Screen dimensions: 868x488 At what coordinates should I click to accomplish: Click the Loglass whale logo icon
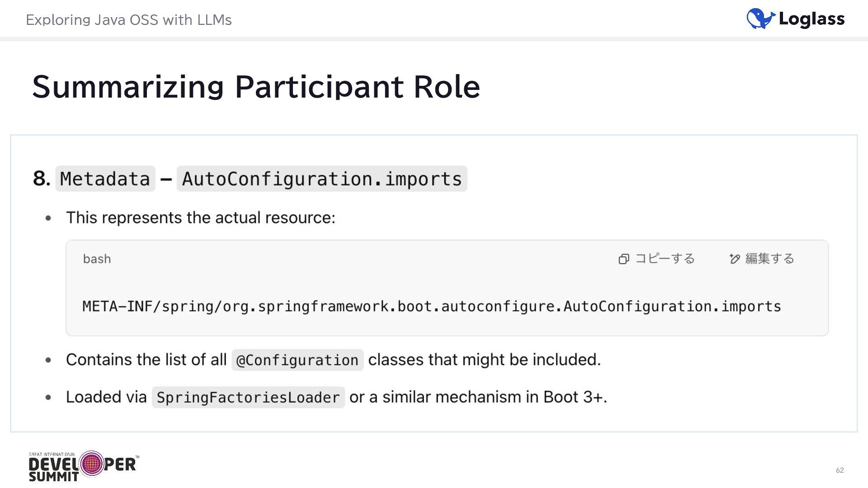[x=760, y=19]
